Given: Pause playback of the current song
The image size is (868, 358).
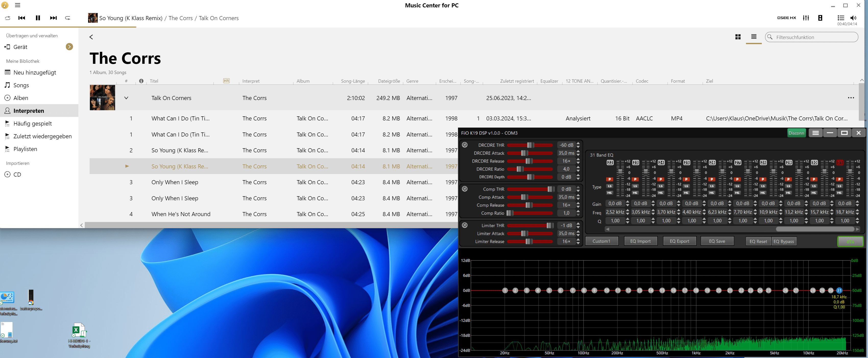Looking at the screenshot, I should tap(38, 18).
